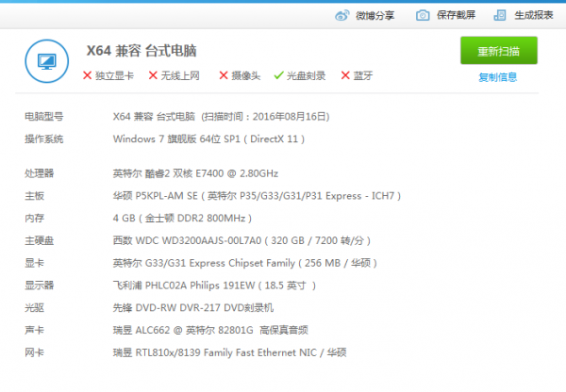
Task: Click 华硕 P5KPL-AM SE motherboard value
Action: [x=257, y=196]
